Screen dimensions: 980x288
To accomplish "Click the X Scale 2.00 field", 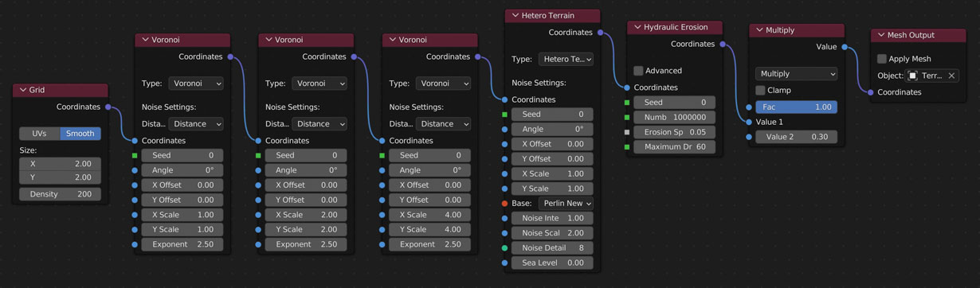I will point(306,215).
